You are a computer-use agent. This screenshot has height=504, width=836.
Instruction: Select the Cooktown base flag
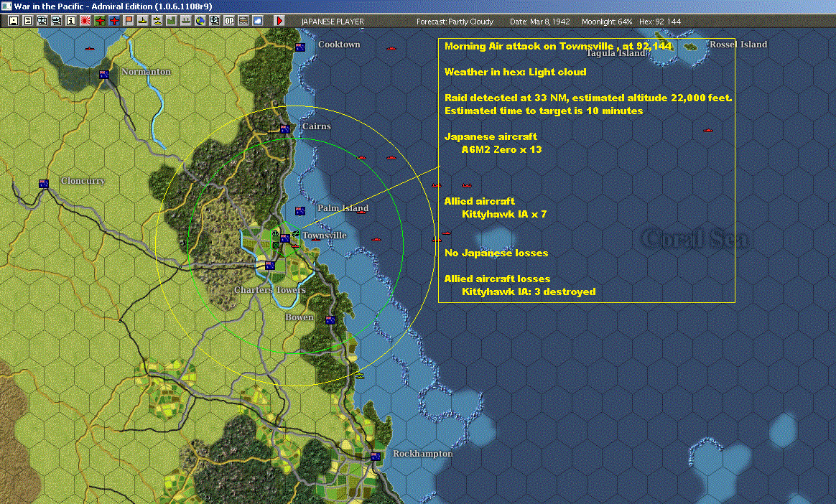point(300,47)
